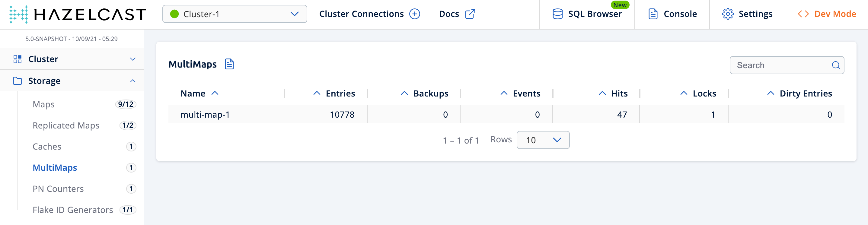Click the search magnifier icon

[x=836, y=65]
